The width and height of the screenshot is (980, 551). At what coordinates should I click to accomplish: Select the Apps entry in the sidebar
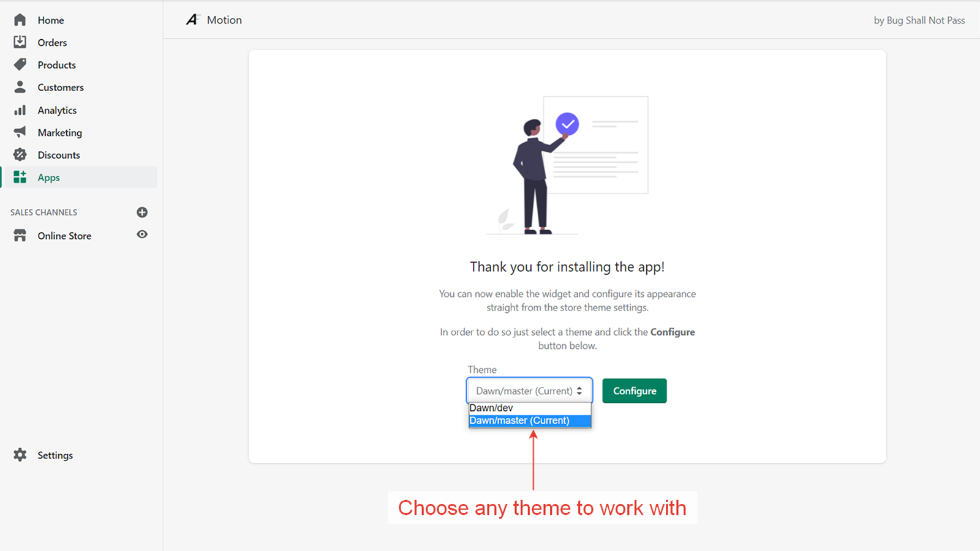tap(48, 177)
